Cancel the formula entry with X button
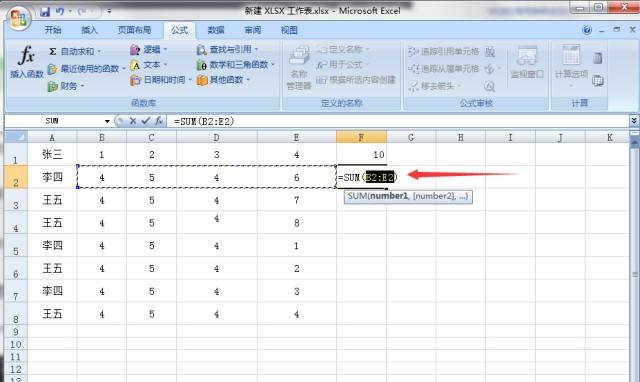This screenshot has height=382, width=640. click(133, 121)
